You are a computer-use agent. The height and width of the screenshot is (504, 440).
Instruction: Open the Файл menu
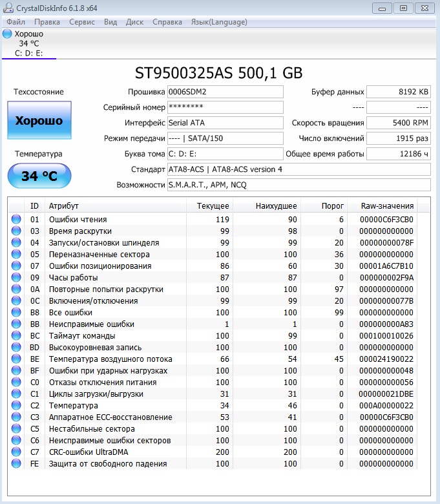[x=16, y=22]
